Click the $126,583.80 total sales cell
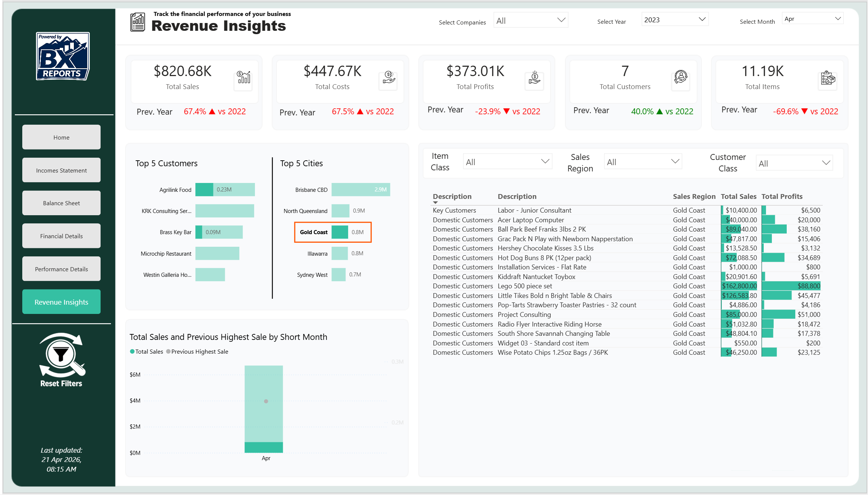 [x=739, y=296]
